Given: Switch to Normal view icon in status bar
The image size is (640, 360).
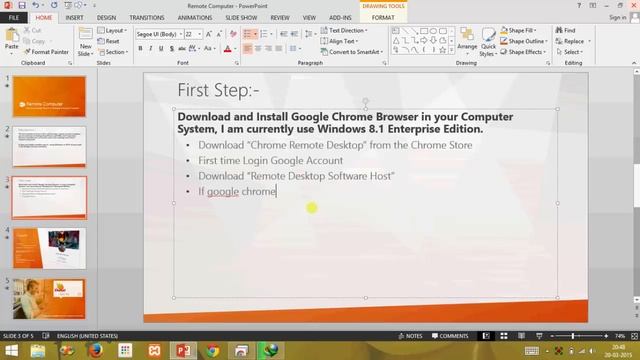Looking at the screenshot, I should pyautogui.click(x=486, y=336).
